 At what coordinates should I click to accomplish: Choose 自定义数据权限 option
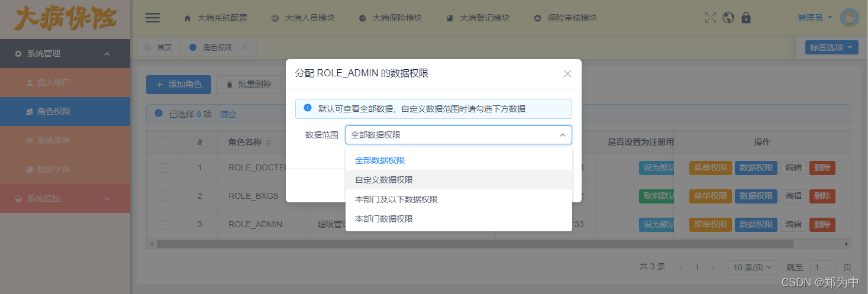[459, 180]
